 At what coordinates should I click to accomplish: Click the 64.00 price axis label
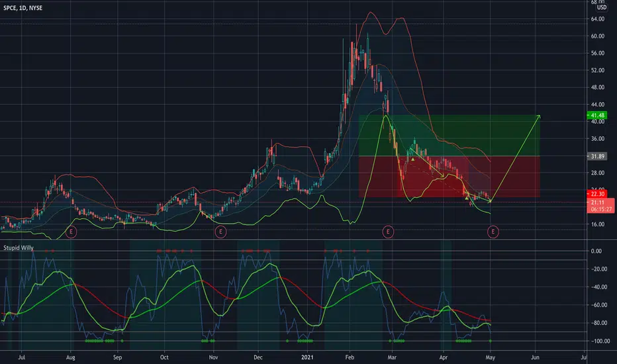click(597, 19)
